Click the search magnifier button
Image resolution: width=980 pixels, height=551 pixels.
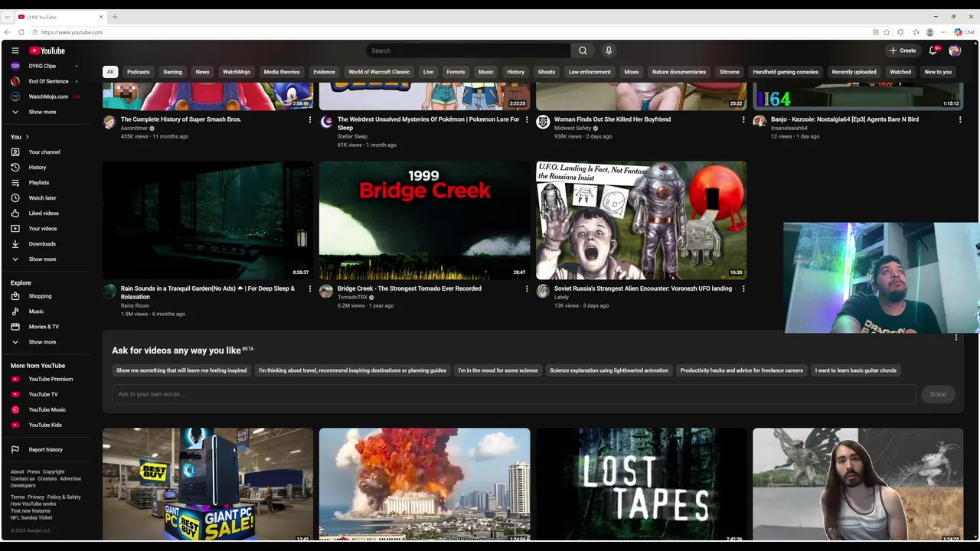click(583, 51)
